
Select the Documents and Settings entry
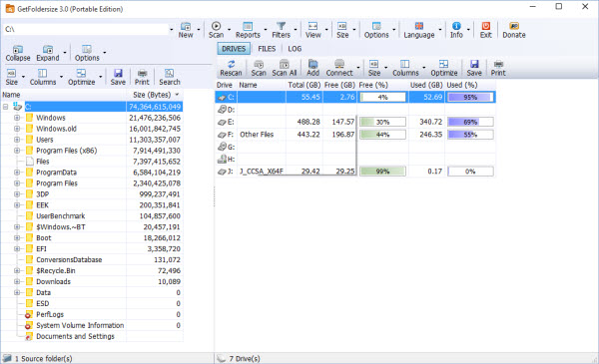click(x=92, y=336)
